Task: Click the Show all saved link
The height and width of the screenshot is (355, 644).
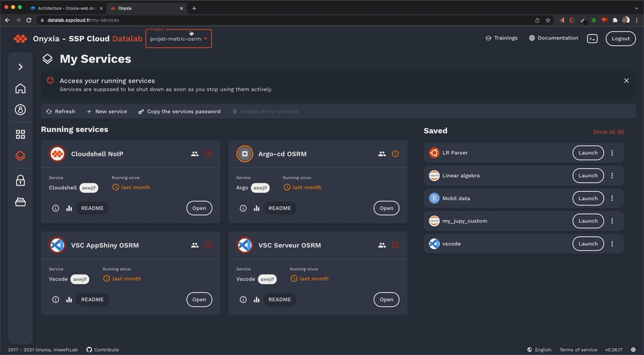Action: 608,132
